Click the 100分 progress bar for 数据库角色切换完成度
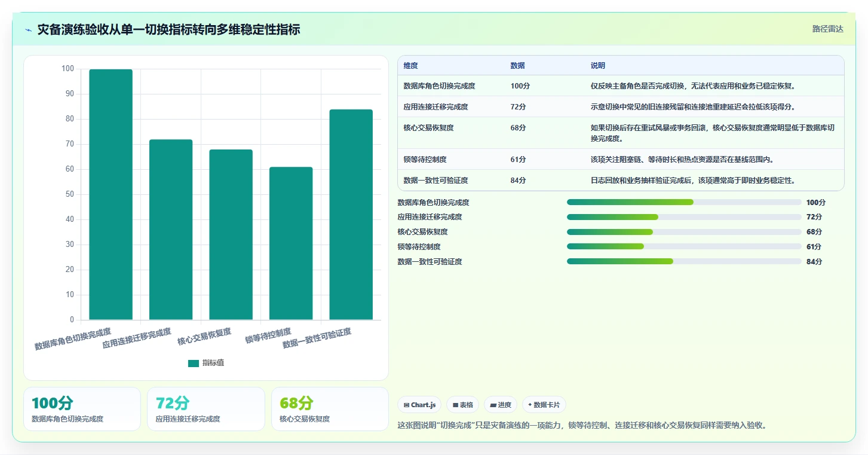Viewport: 868px width, 455px height. coord(684,202)
